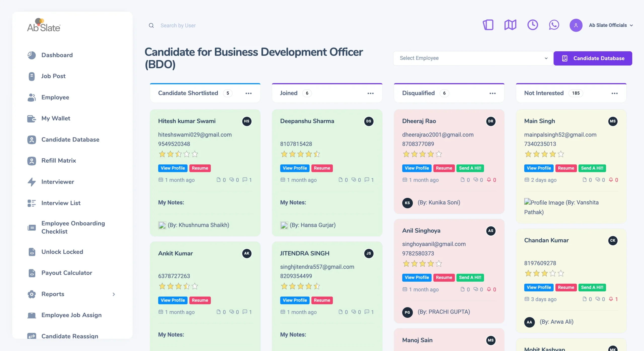
Task: Click the purple user avatar icon
Action: click(576, 25)
